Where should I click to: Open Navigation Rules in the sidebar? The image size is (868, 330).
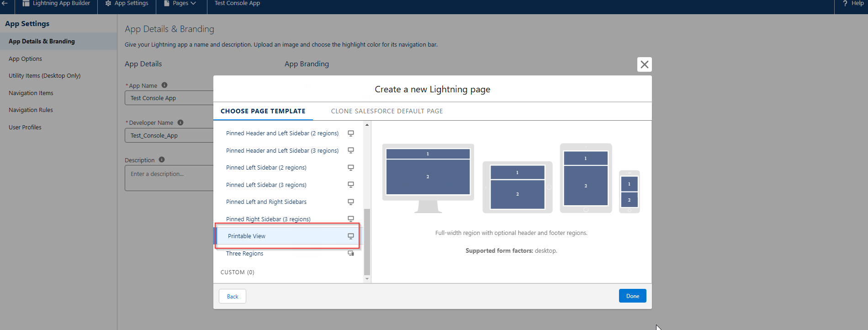(x=31, y=110)
